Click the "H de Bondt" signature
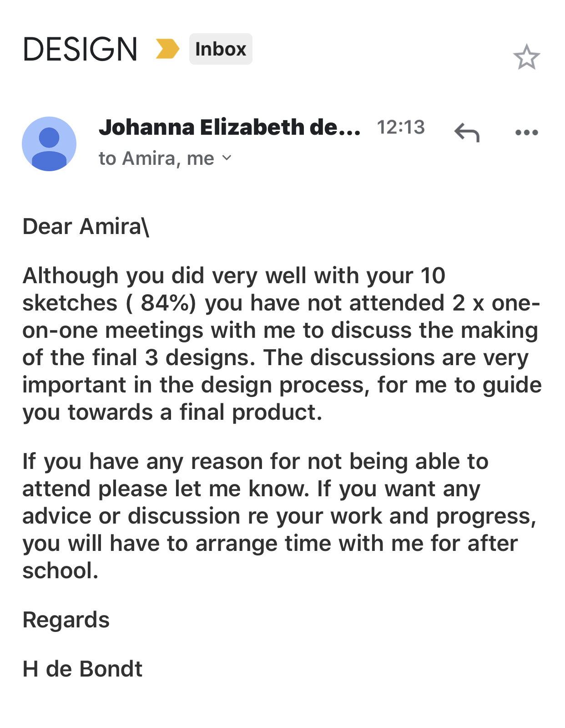565x728 pixels. pos(82,669)
